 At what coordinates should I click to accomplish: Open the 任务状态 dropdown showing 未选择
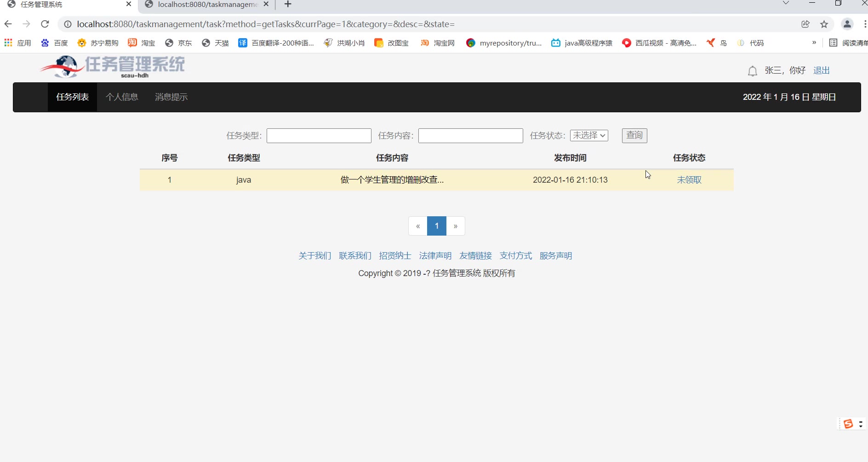[x=589, y=135]
